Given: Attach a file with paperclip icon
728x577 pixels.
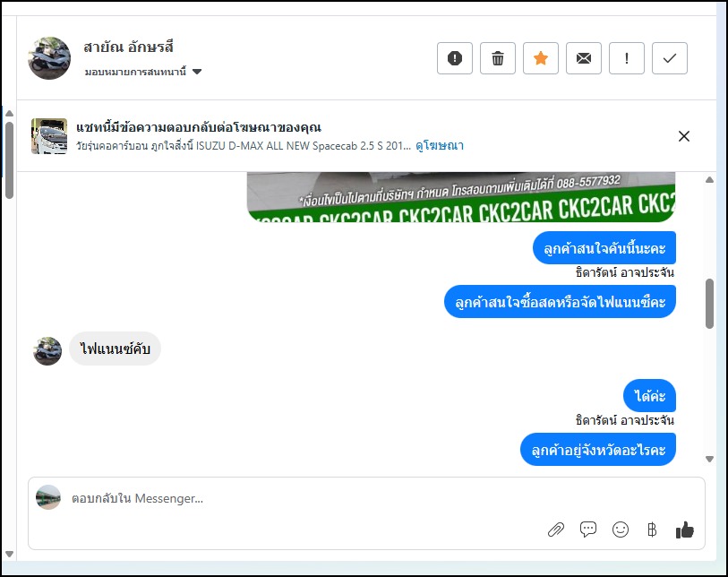Looking at the screenshot, I should [556, 530].
